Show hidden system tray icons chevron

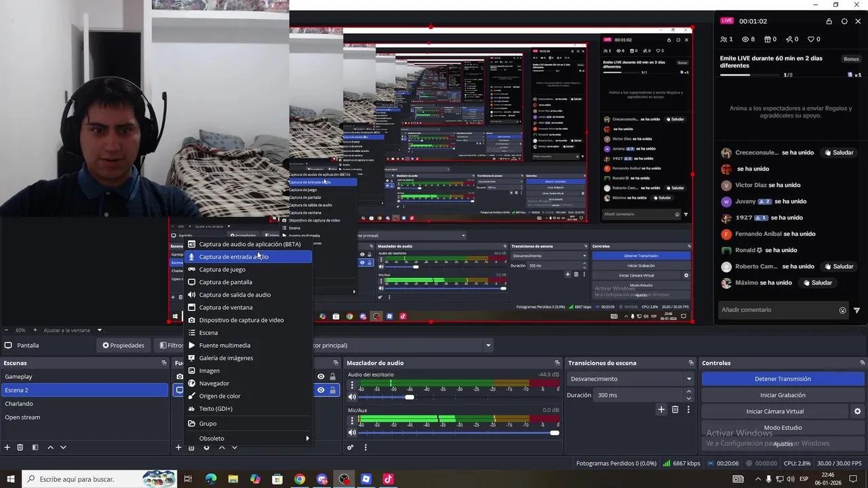[757, 479]
